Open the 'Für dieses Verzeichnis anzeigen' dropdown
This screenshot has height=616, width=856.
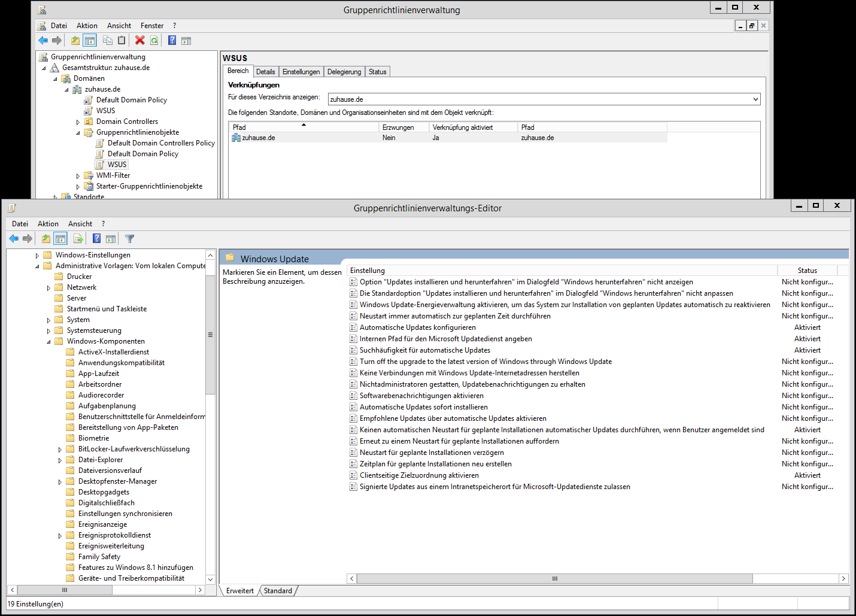click(x=755, y=99)
